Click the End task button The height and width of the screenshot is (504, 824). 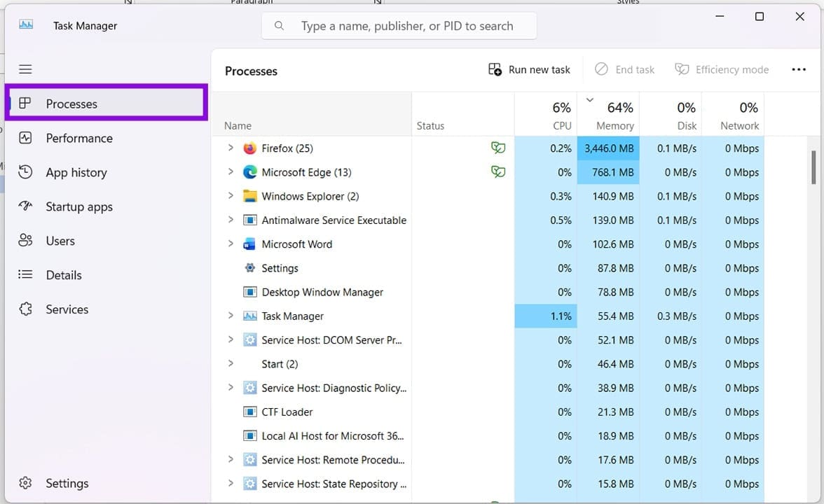tap(624, 69)
